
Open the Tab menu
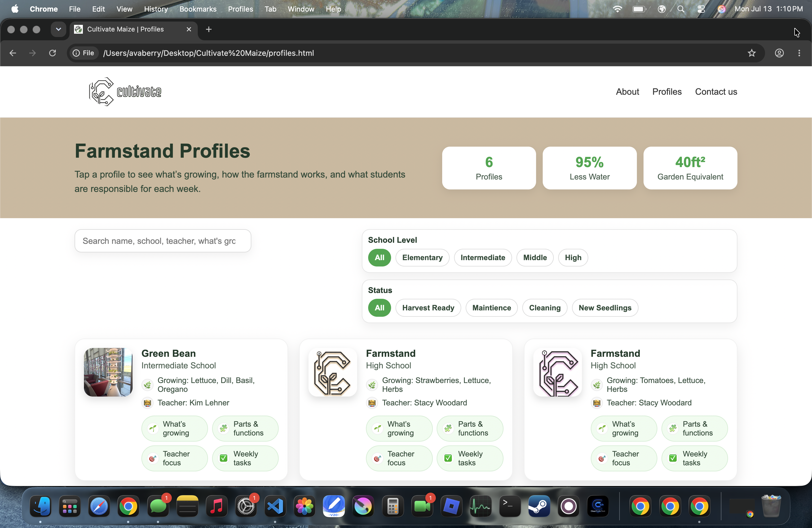(x=270, y=9)
